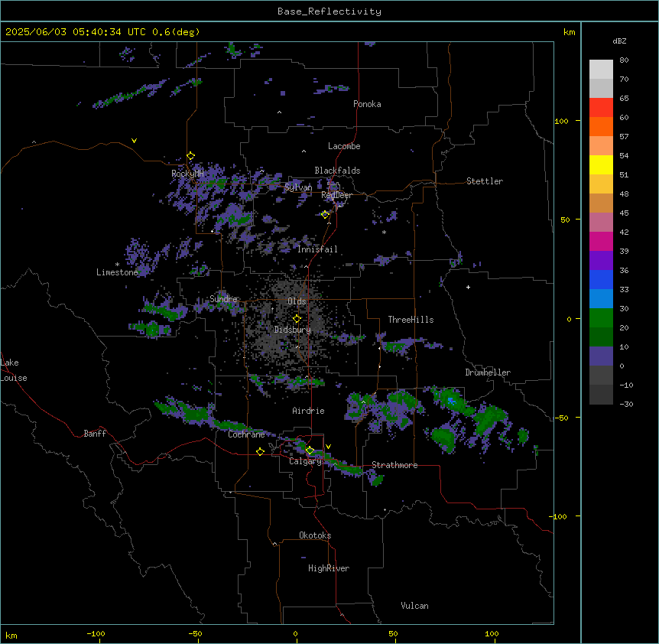Click the 100 tick on the right axis
659x644 pixels.
click(561, 121)
